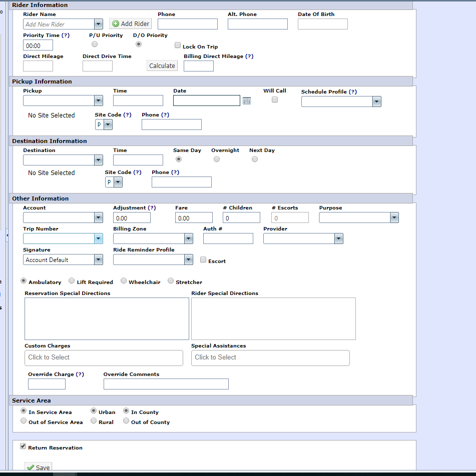Viewport: 476px width, 476px height.
Task: Open Billing Direct Mileage help question mark
Action: pyautogui.click(x=249, y=56)
